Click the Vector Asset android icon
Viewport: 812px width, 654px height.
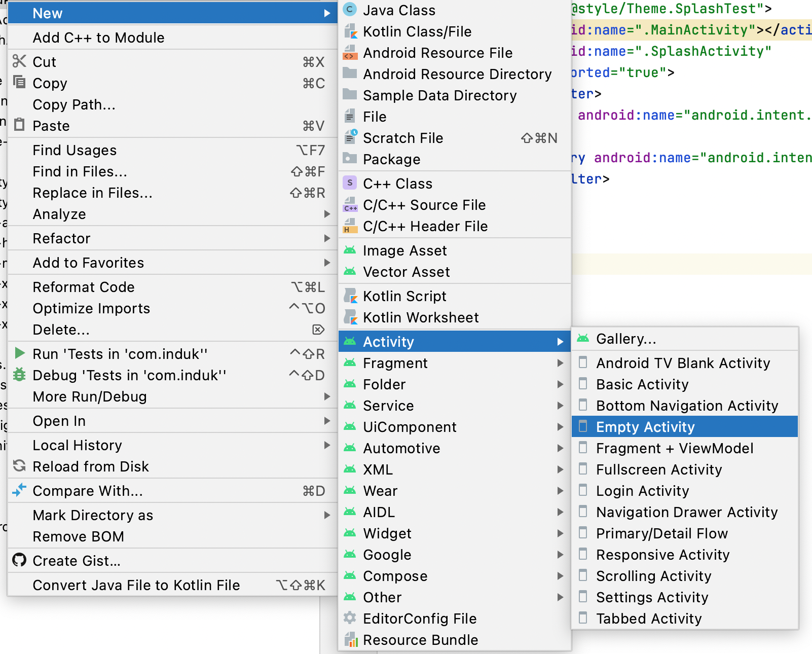350,272
